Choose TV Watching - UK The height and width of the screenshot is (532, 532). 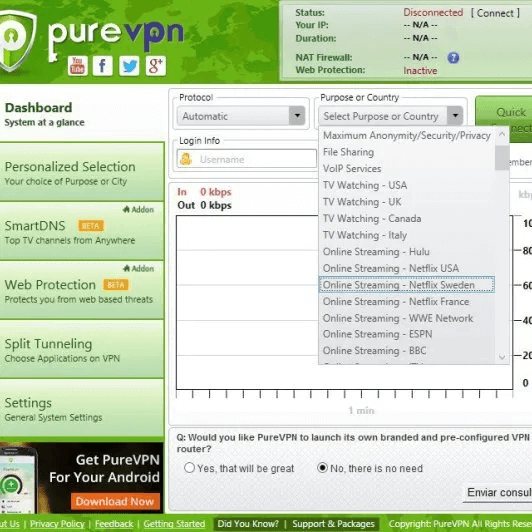pos(406,202)
